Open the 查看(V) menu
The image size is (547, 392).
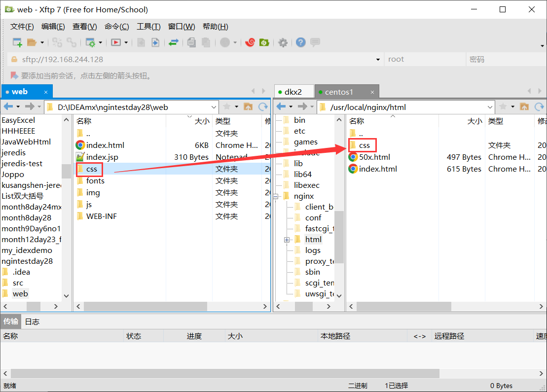pos(85,27)
